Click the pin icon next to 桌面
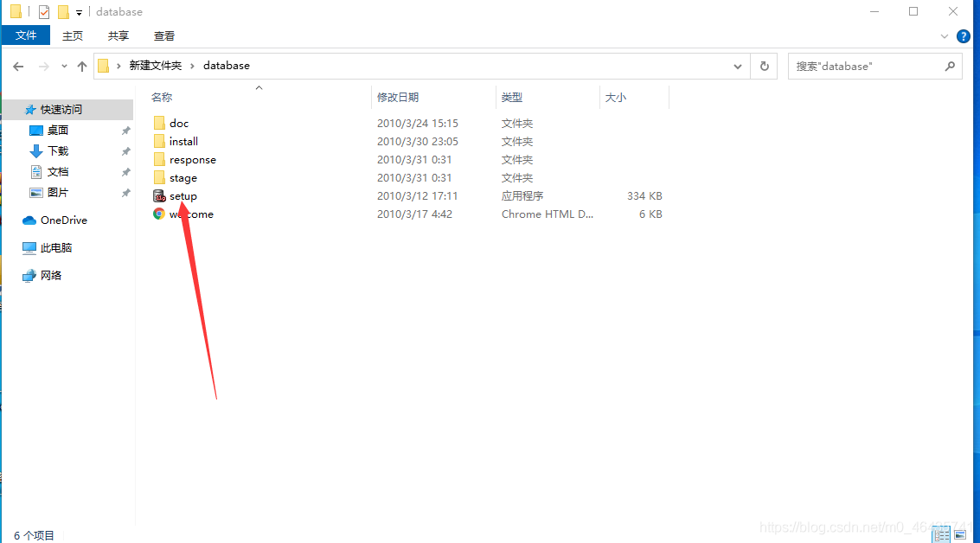 [125, 131]
